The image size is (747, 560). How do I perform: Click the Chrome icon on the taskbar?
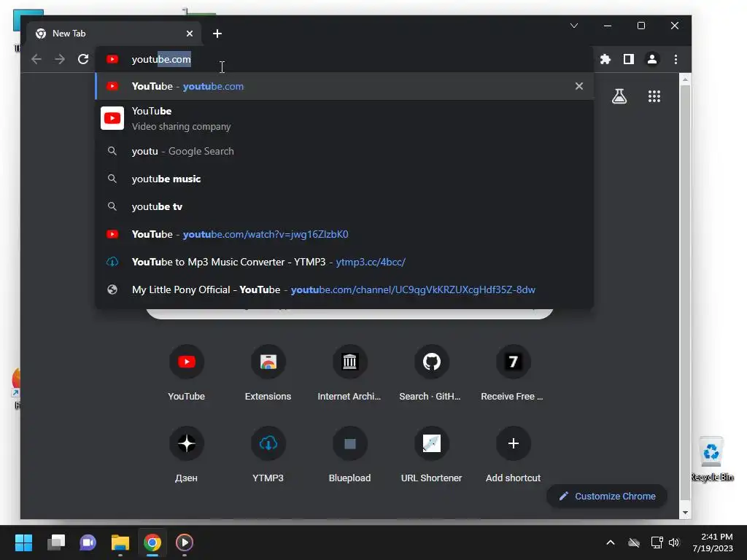coord(152,542)
